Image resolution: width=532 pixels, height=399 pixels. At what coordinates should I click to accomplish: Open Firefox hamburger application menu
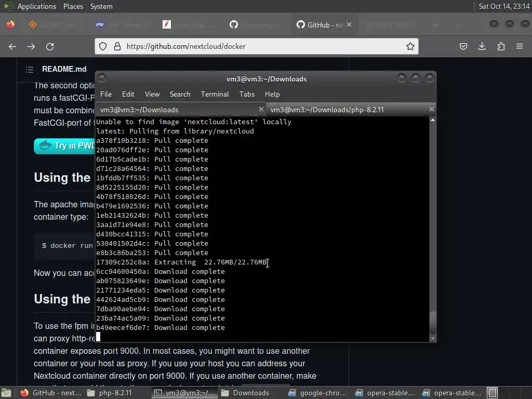tap(520, 46)
